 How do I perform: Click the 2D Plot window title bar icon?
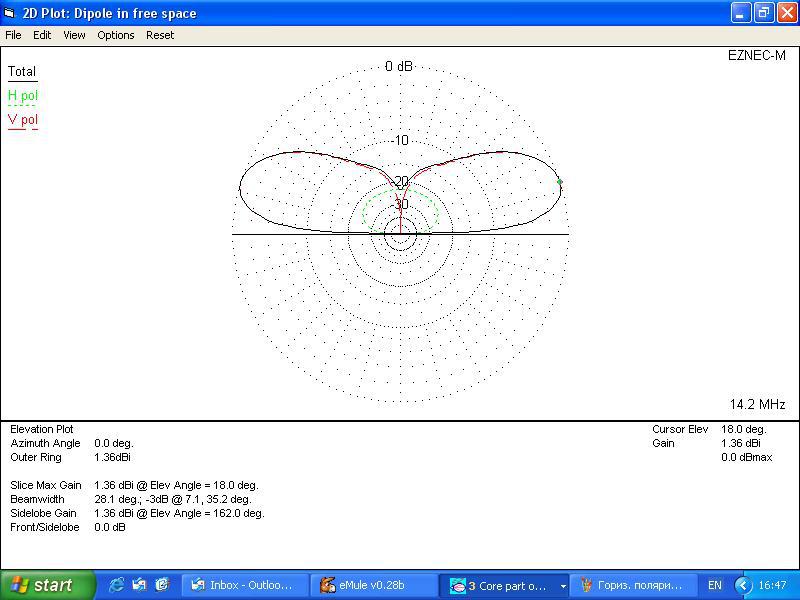[x=11, y=13]
